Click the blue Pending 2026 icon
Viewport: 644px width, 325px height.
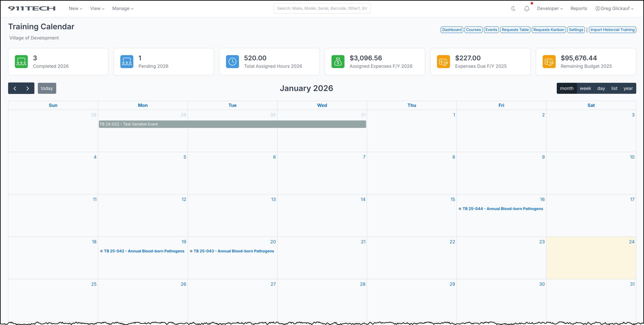pyautogui.click(x=127, y=62)
